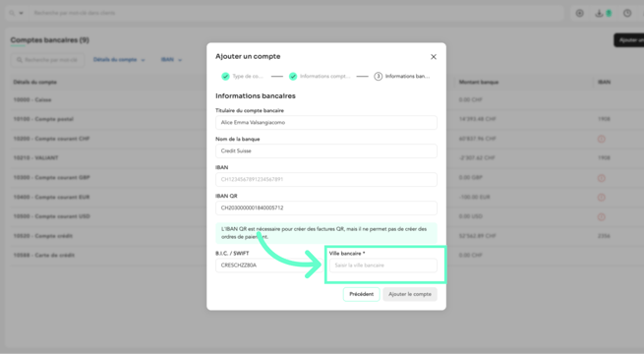644x354 pixels.
Task: Click the IBAN warning icon for 10400 row
Action: coord(602,197)
